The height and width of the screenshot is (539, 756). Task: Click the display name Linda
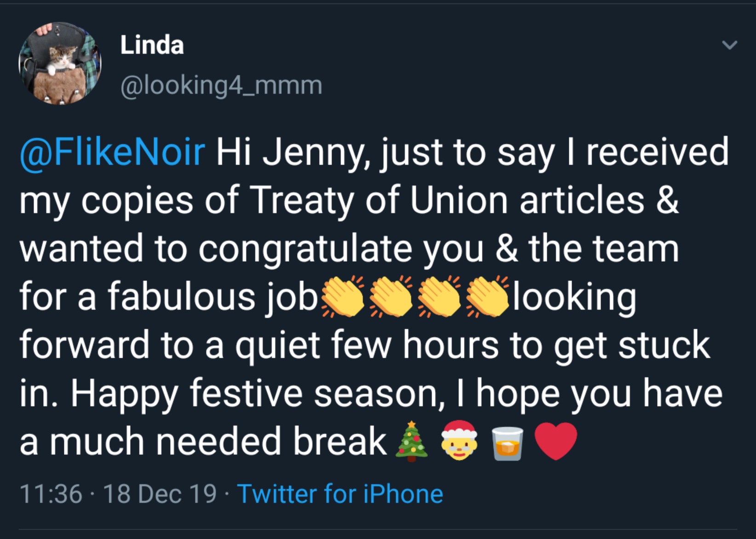[152, 45]
